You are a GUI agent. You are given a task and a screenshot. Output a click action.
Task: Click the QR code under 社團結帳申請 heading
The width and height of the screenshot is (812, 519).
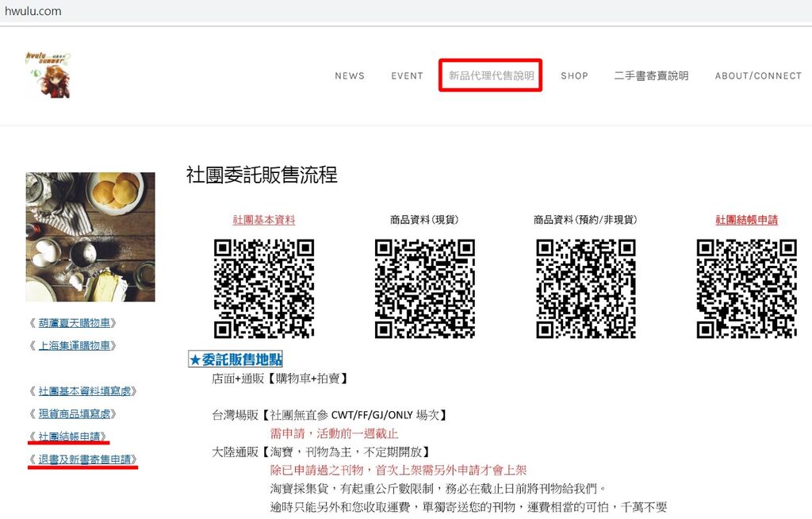point(747,289)
